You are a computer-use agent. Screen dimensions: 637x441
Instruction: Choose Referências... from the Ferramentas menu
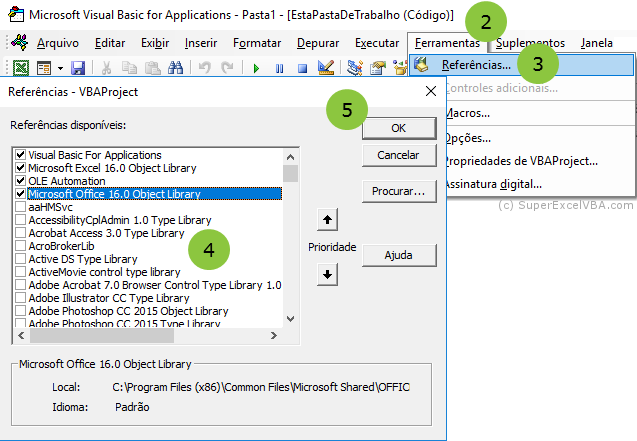coord(522,65)
